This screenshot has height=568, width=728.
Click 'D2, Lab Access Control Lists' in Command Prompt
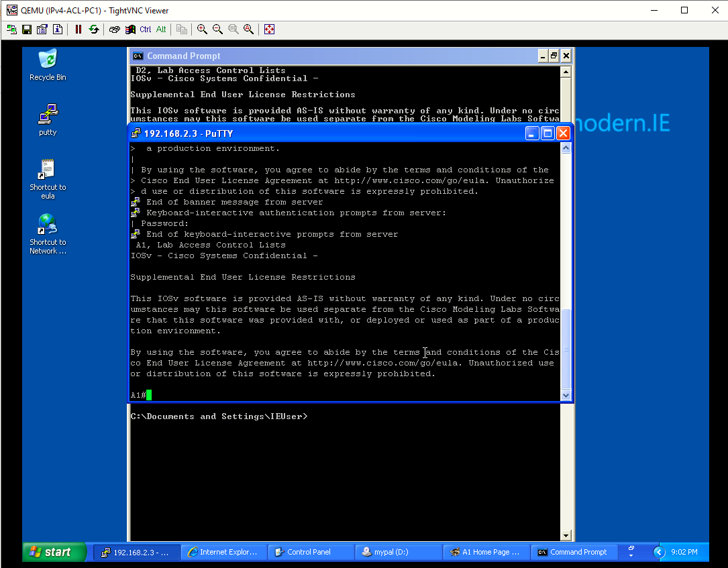(x=211, y=70)
